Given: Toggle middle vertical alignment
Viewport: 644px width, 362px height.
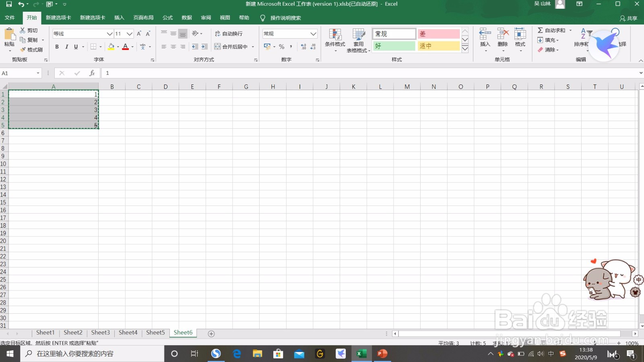Looking at the screenshot, I should 173,34.
